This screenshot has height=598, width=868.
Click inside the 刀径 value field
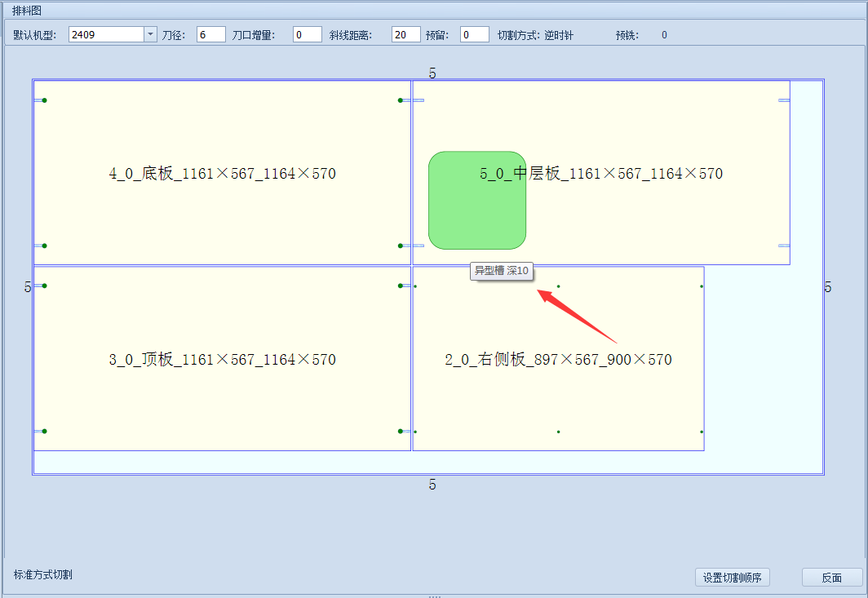(x=209, y=34)
